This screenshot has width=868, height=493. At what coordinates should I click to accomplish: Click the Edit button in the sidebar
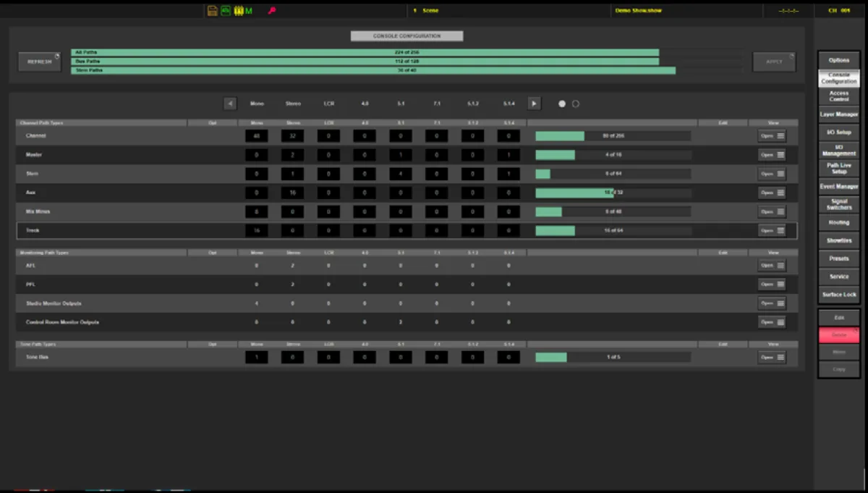[x=839, y=318]
